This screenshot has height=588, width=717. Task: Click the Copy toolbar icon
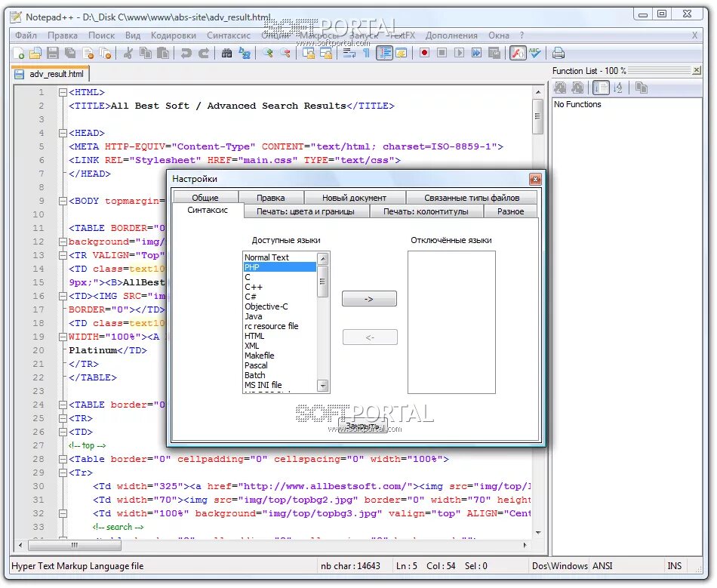[x=146, y=53]
